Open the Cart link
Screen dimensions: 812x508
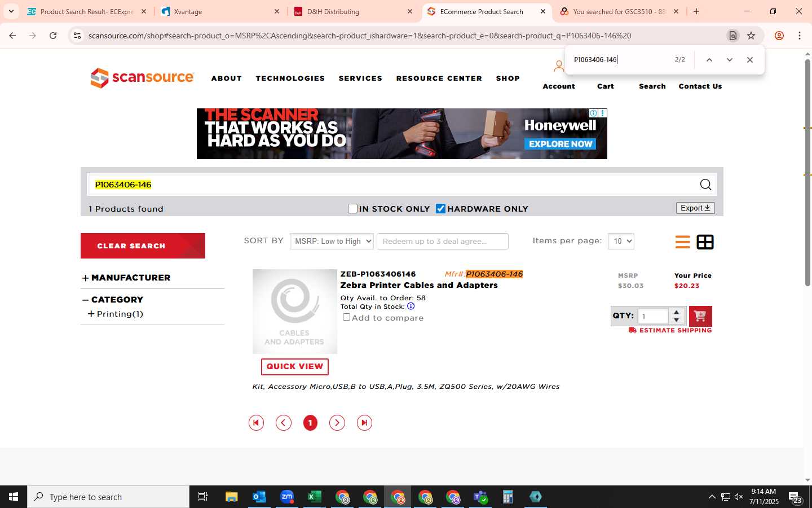point(606,86)
